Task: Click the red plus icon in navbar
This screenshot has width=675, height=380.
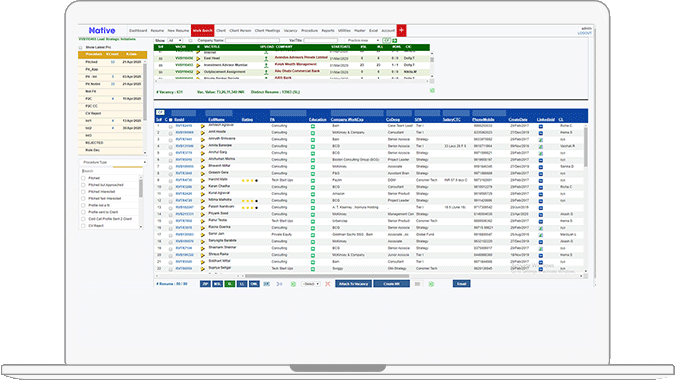Action: click(401, 30)
